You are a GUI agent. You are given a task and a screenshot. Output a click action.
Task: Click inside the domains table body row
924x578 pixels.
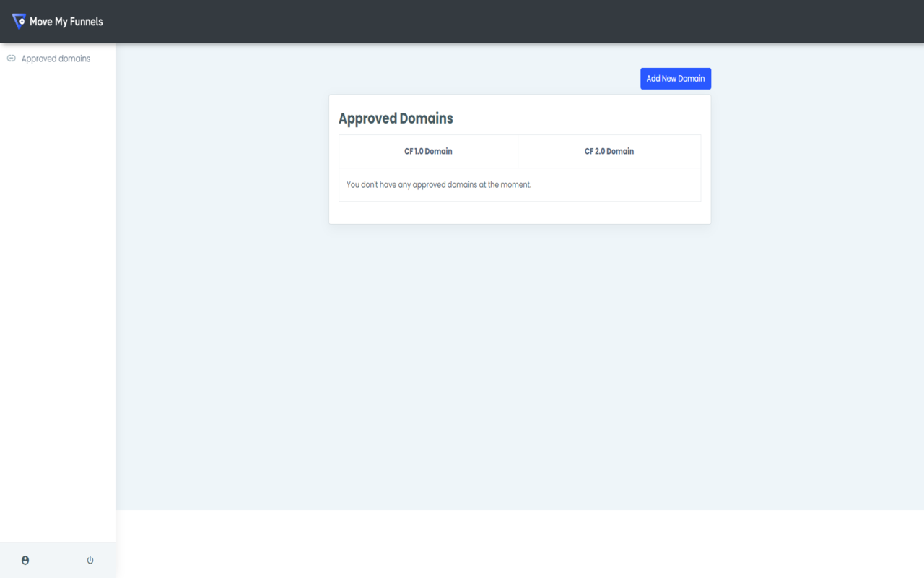(520, 184)
